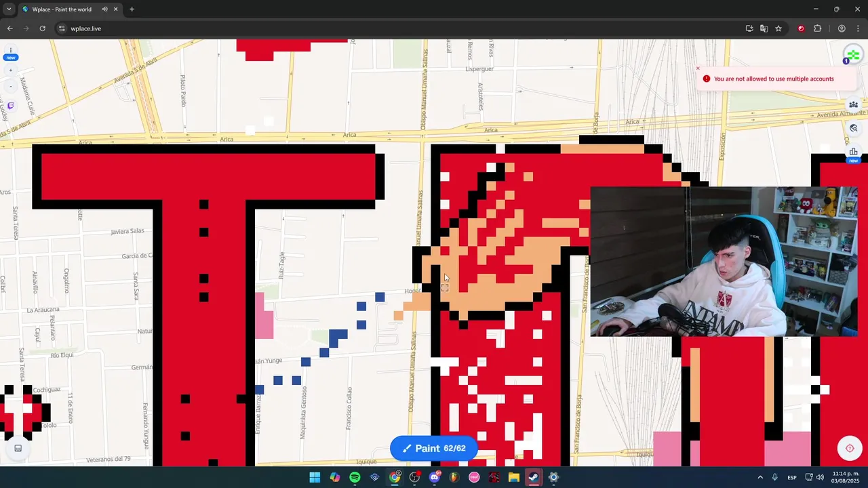Zoom in the map with plus button

point(10,70)
